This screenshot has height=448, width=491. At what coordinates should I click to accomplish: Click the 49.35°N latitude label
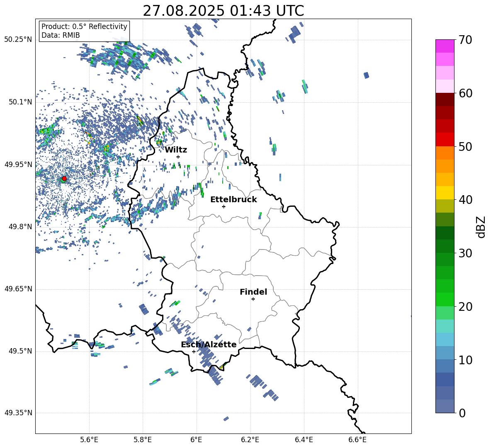18,413
